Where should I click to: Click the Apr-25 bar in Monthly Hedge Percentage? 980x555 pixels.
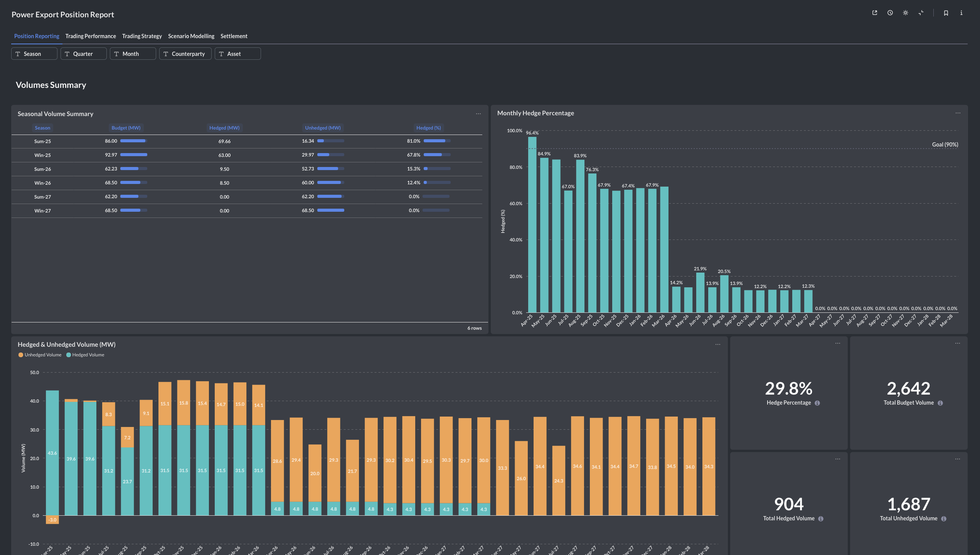click(532, 225)
